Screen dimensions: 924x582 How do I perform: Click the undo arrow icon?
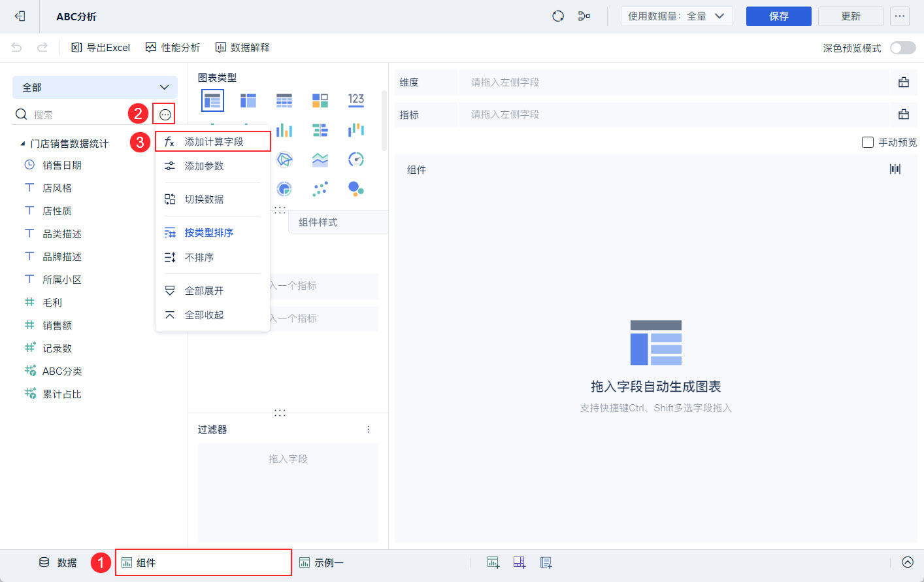point(16,47)
